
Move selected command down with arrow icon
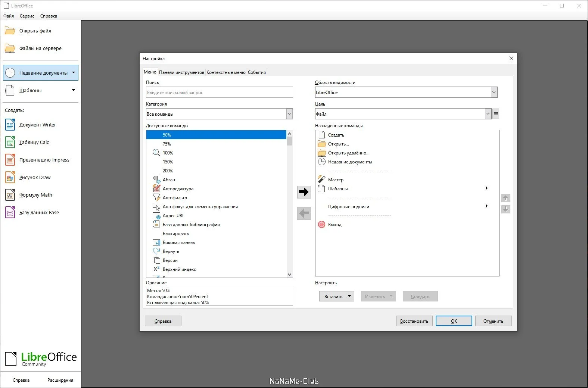(505, 209)
